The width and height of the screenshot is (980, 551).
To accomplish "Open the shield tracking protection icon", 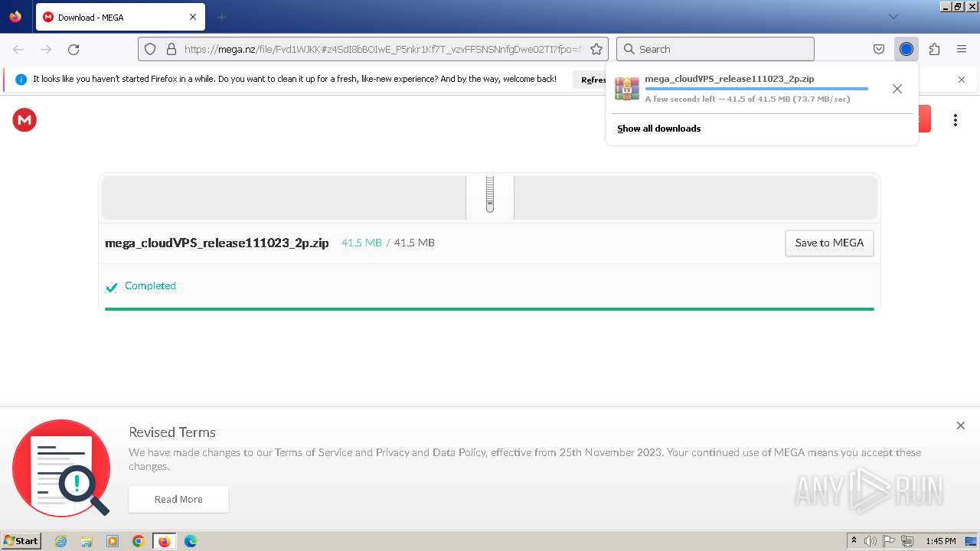I will click(x=150, y=49).
